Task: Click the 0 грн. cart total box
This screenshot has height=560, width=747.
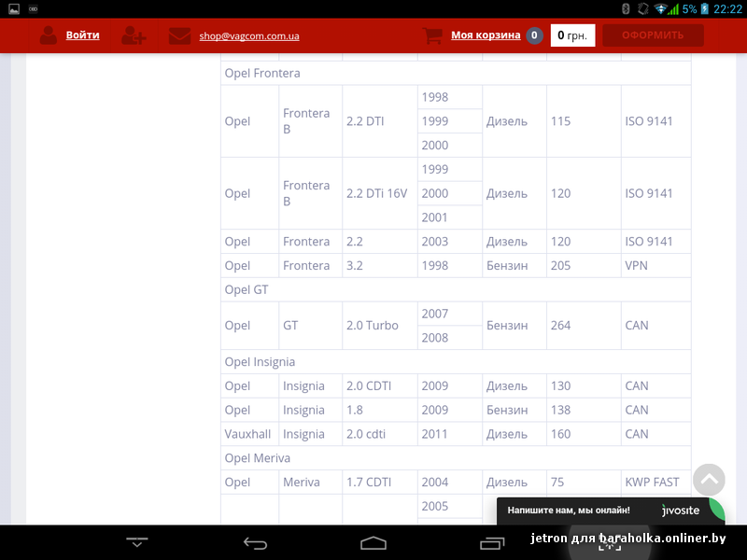Action: point(572,35)
